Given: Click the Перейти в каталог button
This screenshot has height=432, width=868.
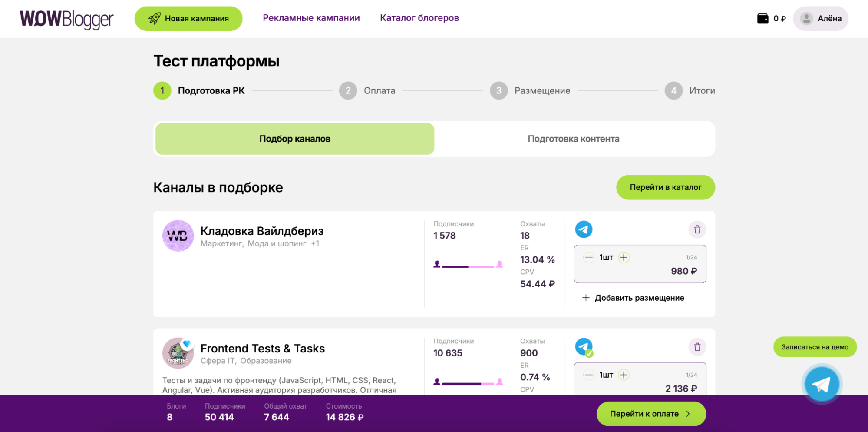Looking at the screenshot, I should tap(665, 187).
